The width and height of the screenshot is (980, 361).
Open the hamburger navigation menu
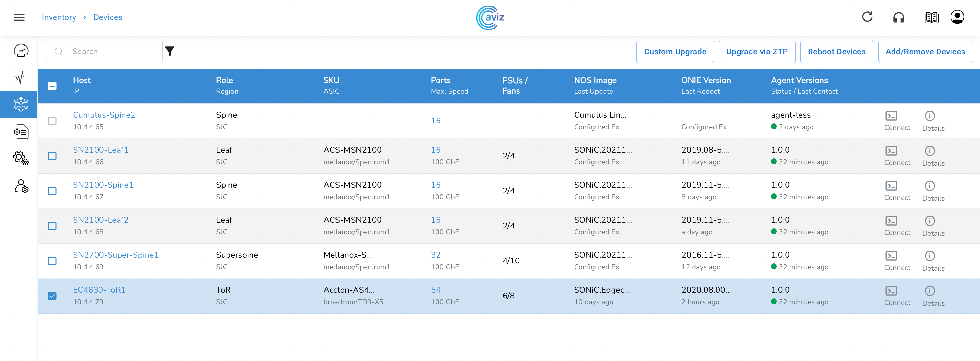click(19, 17)
